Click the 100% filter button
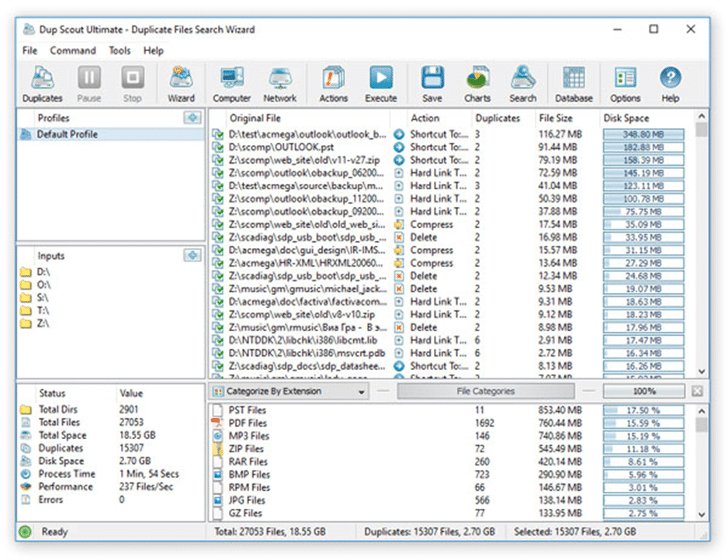Screen dimensions: 728x560 pyautogui.click(x=643, y=392)
